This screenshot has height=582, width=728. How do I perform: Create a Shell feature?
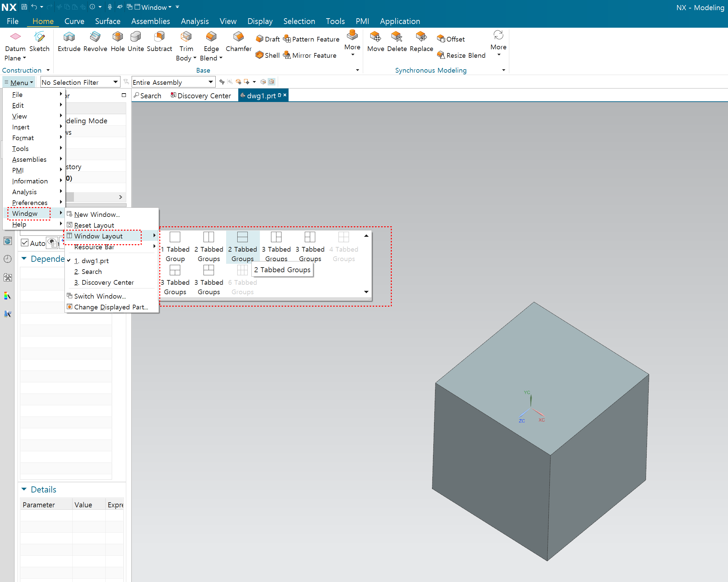[x=268, y=55]
